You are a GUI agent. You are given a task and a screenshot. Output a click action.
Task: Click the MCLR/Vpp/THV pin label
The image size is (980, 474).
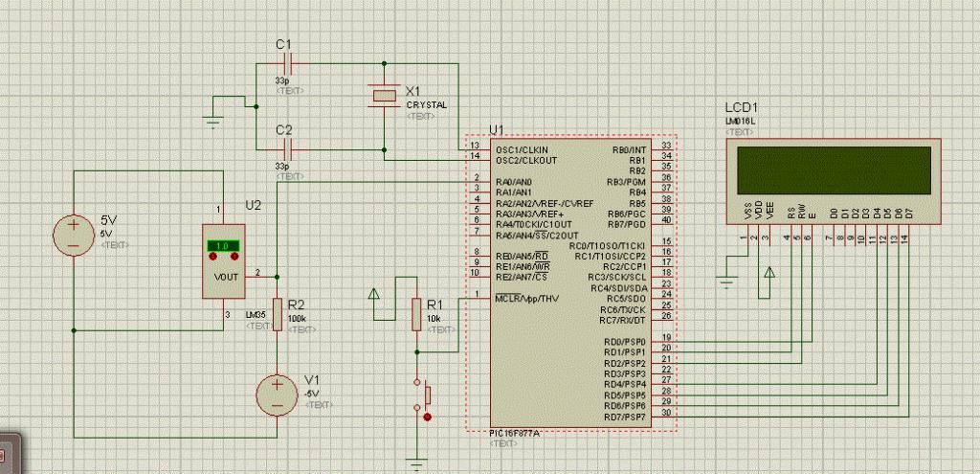[527, 299]
